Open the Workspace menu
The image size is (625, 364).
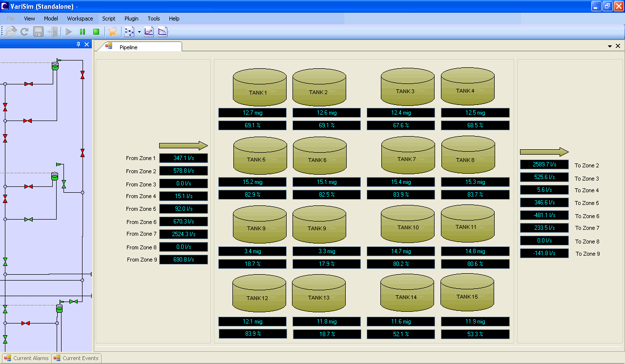(80, 19)
